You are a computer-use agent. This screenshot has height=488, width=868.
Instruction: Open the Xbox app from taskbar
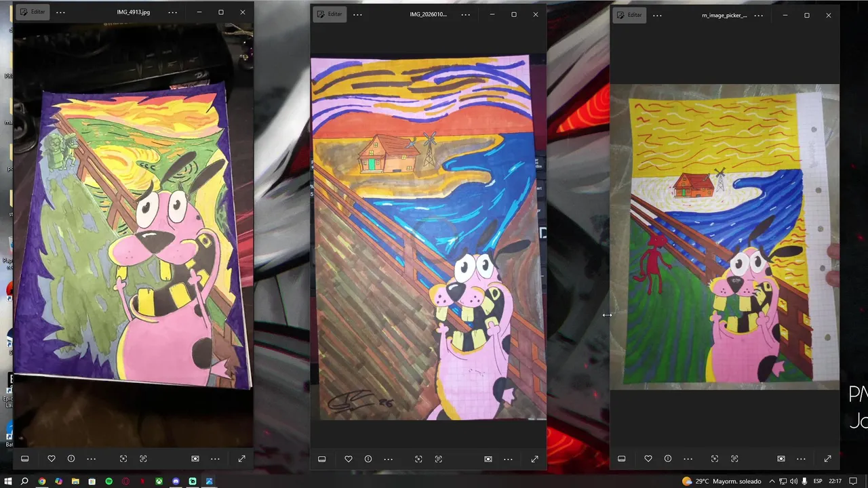point(159,481)
